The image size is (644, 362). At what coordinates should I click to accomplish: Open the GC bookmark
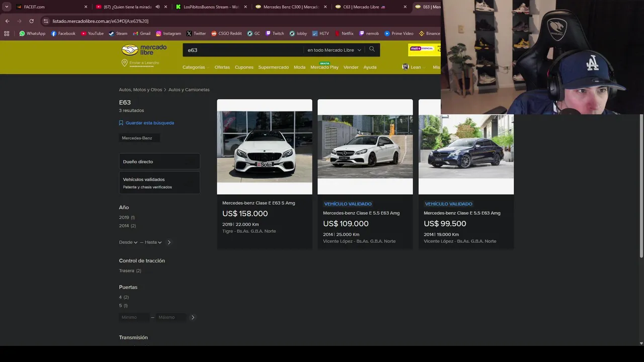[x=254, y=34]
